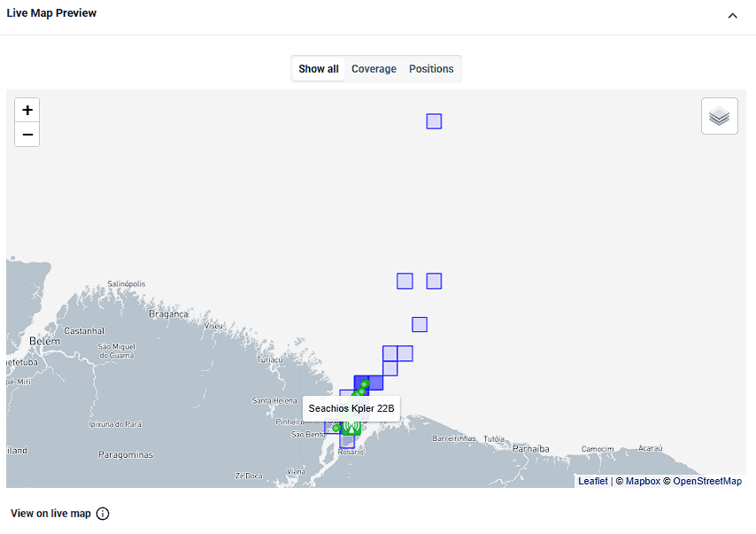
Task: Click the Paragominas city label
Action: [126, 454]
